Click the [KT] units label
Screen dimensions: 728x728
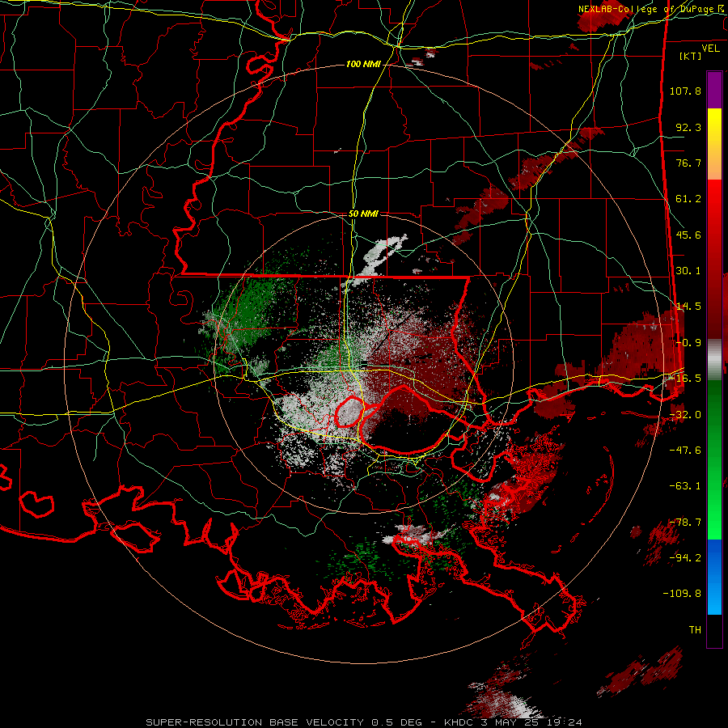click(691, 56)
